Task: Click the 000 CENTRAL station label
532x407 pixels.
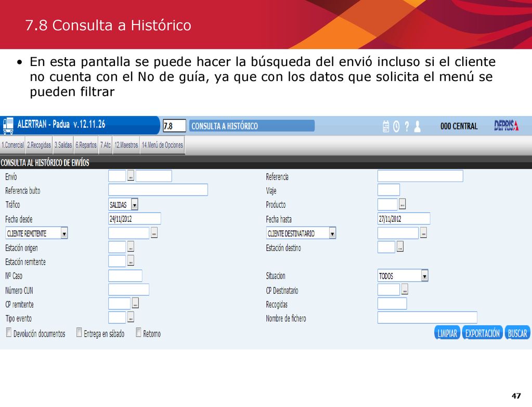Action: [459, 126]
